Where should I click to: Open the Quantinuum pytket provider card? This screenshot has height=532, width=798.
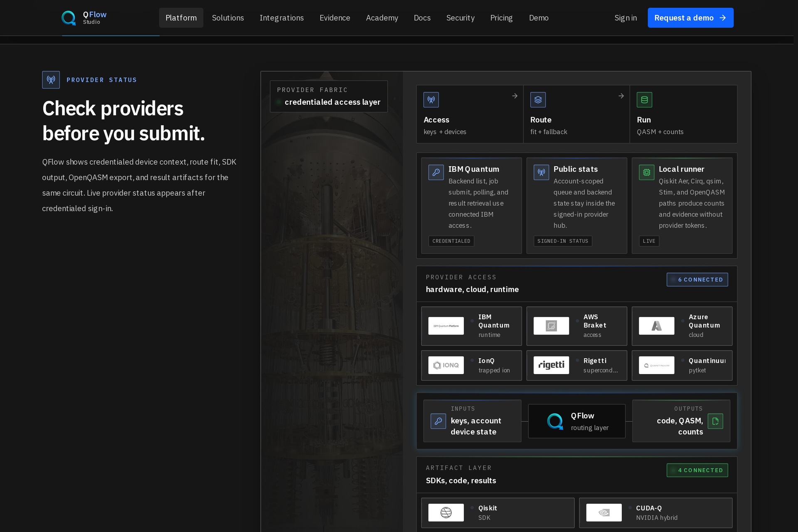[682, 365]
